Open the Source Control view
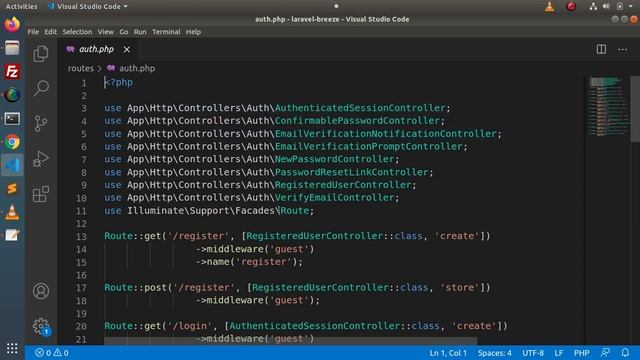The image size is (640, 360). [x=41, y=123]
